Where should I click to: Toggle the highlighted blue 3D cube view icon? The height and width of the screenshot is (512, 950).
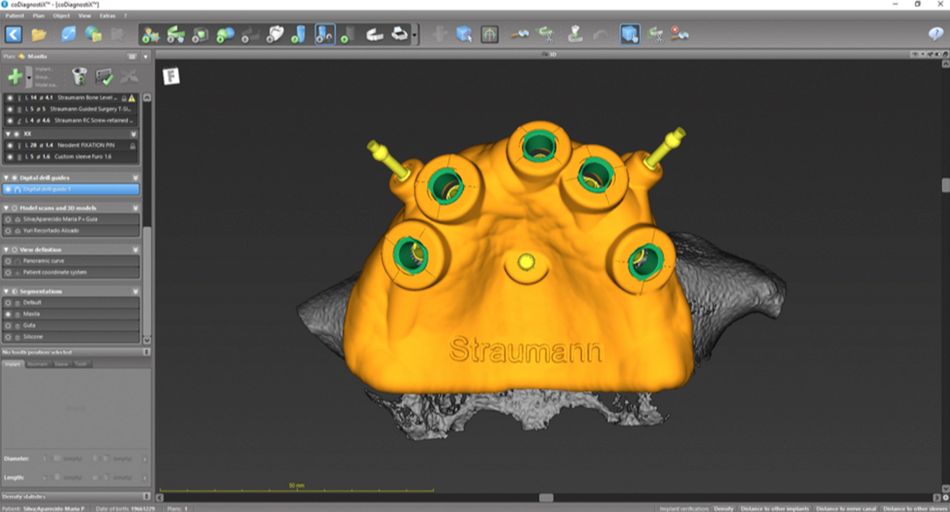(x=629, y=35)
